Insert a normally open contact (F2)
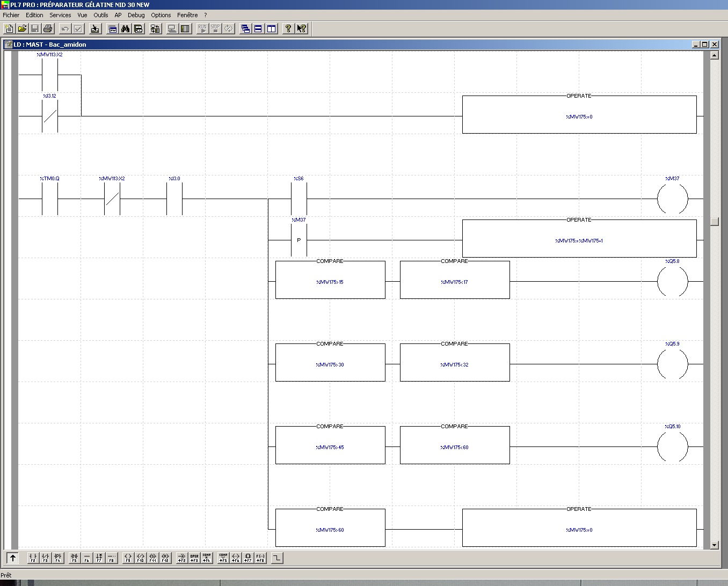This screenshot has width=728, height=586. click(x=33, y=558)
